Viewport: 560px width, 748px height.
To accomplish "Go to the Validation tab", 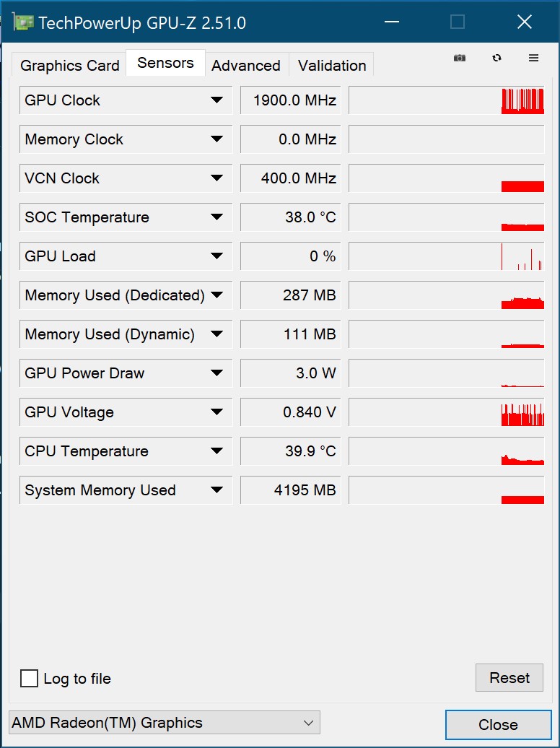I will pyautogui.click(x=332, y=66).
